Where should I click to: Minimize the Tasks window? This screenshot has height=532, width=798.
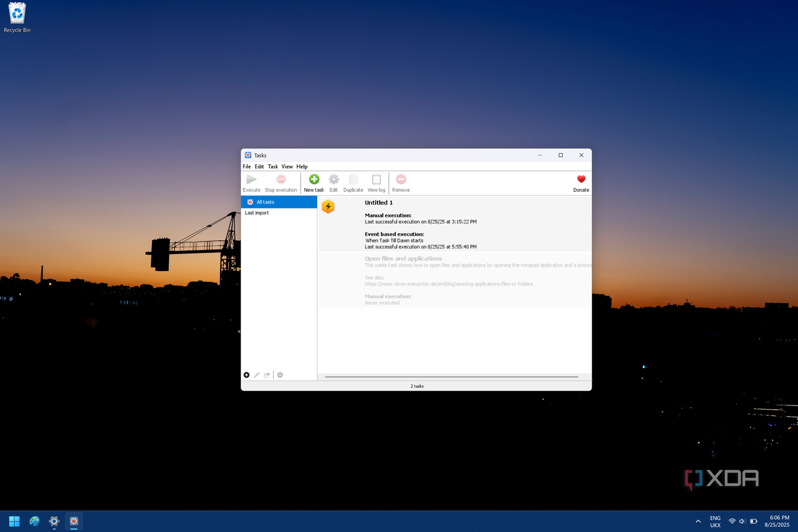(x=540, y=155)
